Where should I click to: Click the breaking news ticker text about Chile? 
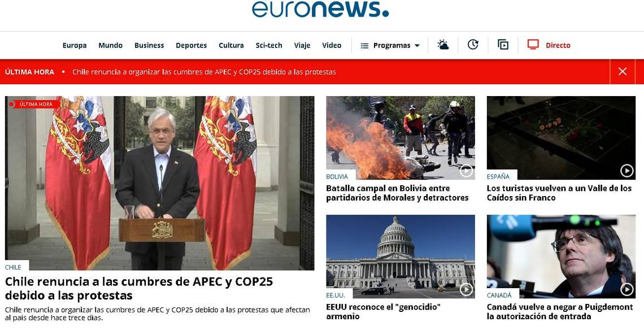(204, 72)
